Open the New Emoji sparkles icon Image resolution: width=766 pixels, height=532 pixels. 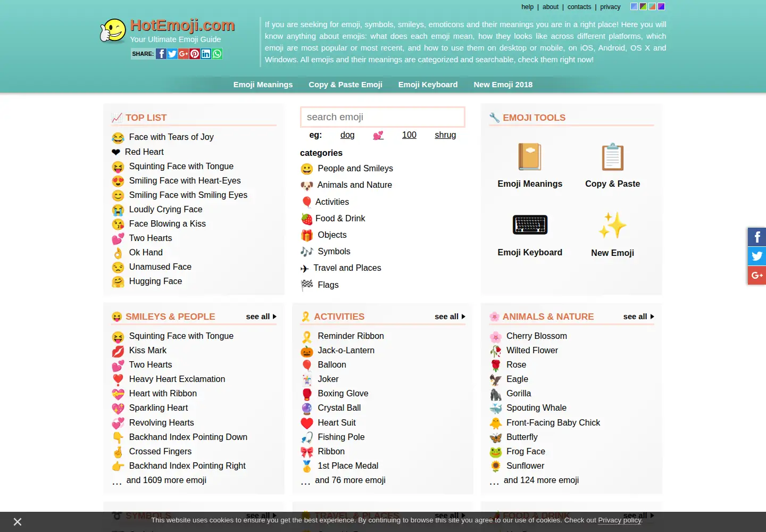[613, 225]
